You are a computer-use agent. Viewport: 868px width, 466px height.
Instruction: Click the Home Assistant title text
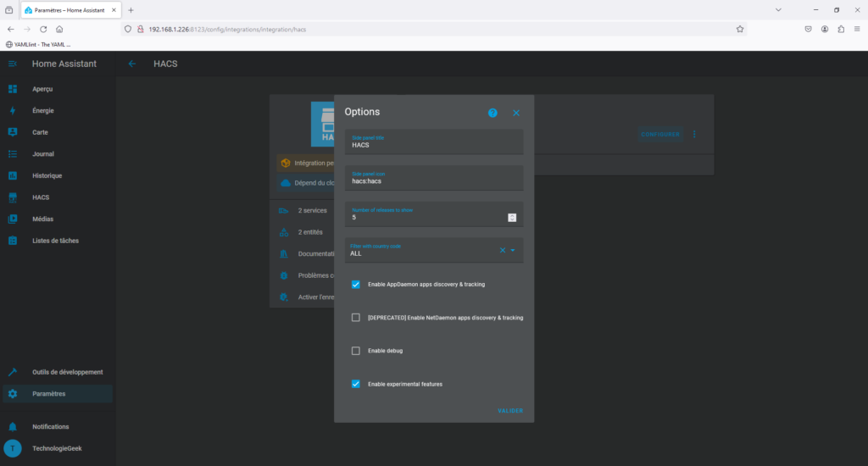click(64, 64)
